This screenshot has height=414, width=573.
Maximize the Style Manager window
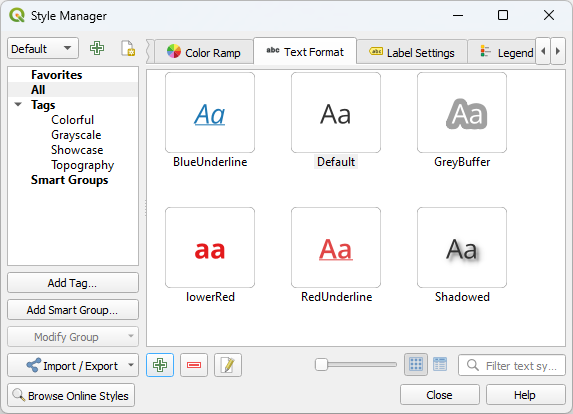(503, 15)
